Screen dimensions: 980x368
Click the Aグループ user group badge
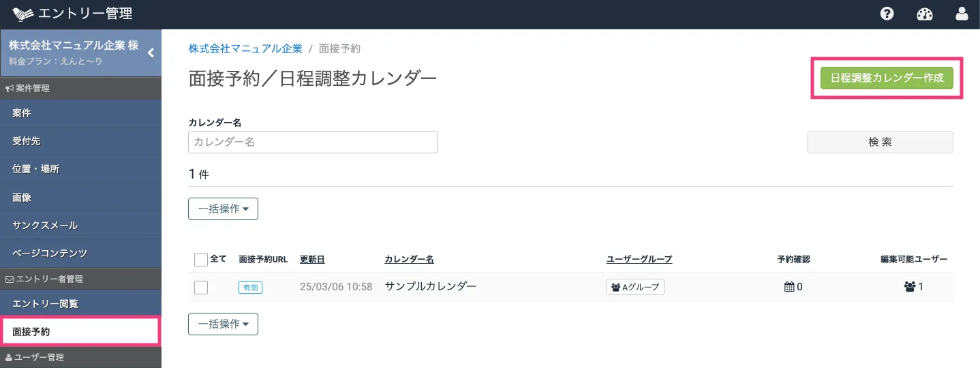click(x=635, y=287)
